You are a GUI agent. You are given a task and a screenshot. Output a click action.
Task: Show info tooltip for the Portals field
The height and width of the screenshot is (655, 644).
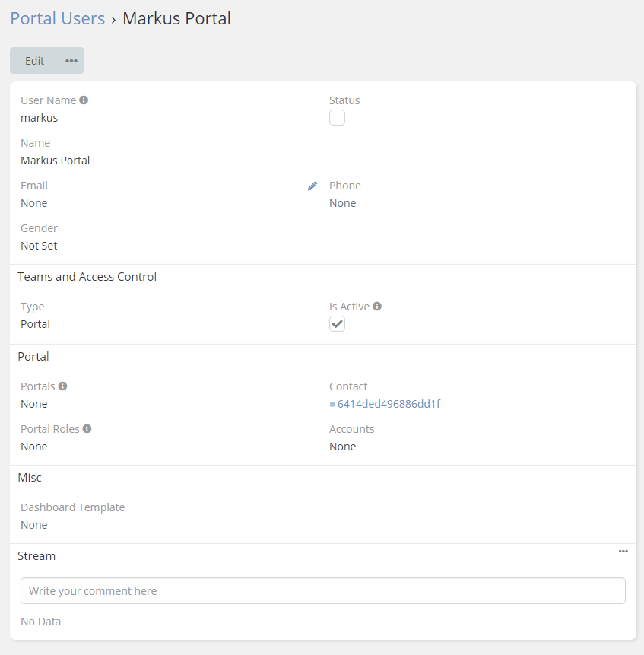63,386
